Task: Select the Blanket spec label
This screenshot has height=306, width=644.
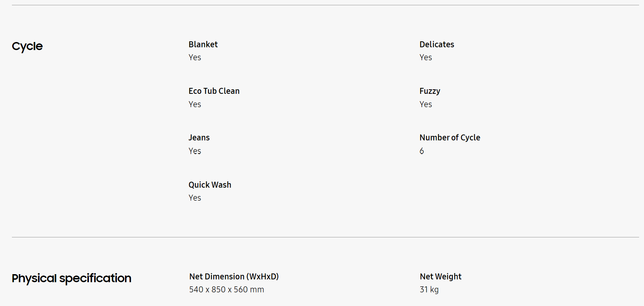Action: coord(203,44)
